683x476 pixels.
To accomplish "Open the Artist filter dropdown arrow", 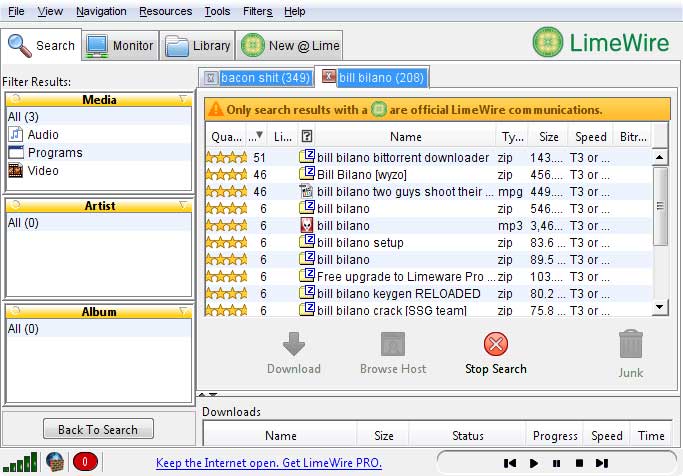I will [183, 205].
